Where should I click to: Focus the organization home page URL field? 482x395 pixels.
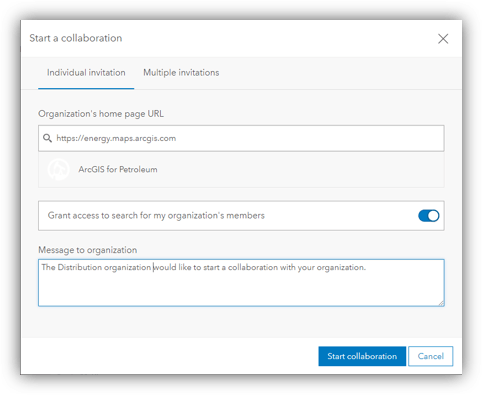click(x=241, y=138)
